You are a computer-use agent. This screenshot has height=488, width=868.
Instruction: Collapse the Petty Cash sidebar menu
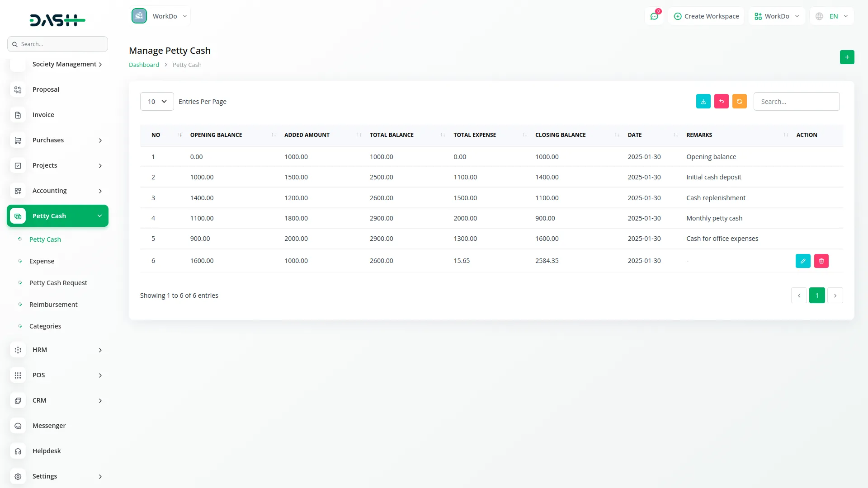[57, 216]
